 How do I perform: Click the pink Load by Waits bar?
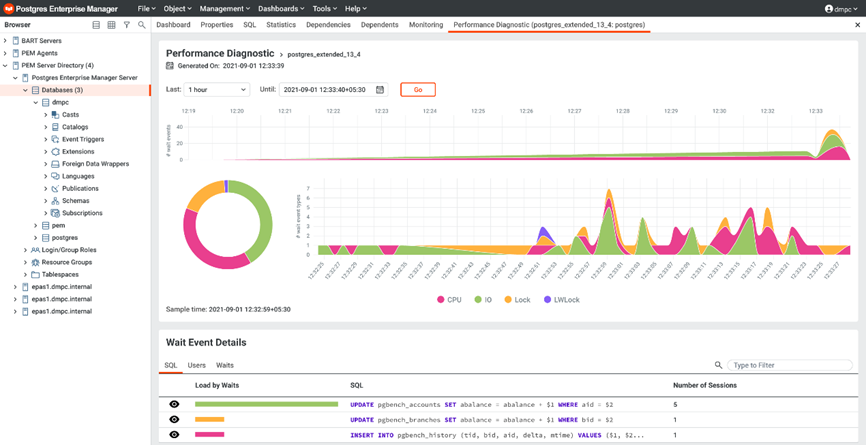209,435
